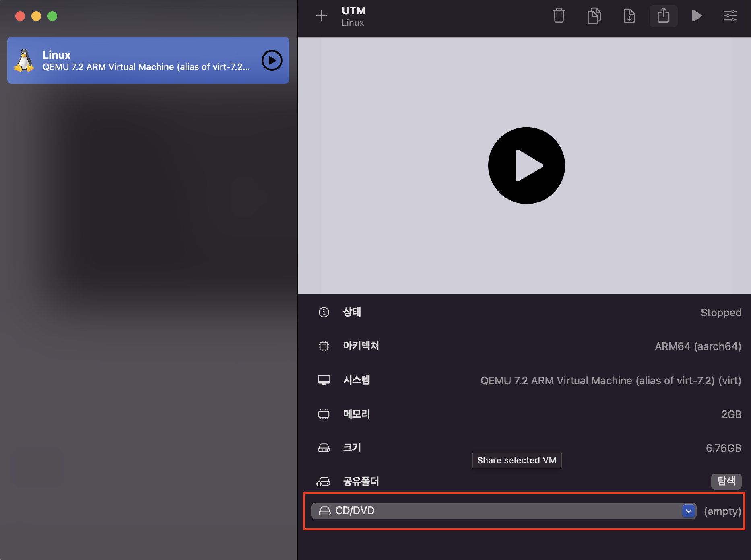Click the 아키텍처 CPU chip icon
Image resolution: width=751 pixels, height=560 pixels.
pos(324,346)
